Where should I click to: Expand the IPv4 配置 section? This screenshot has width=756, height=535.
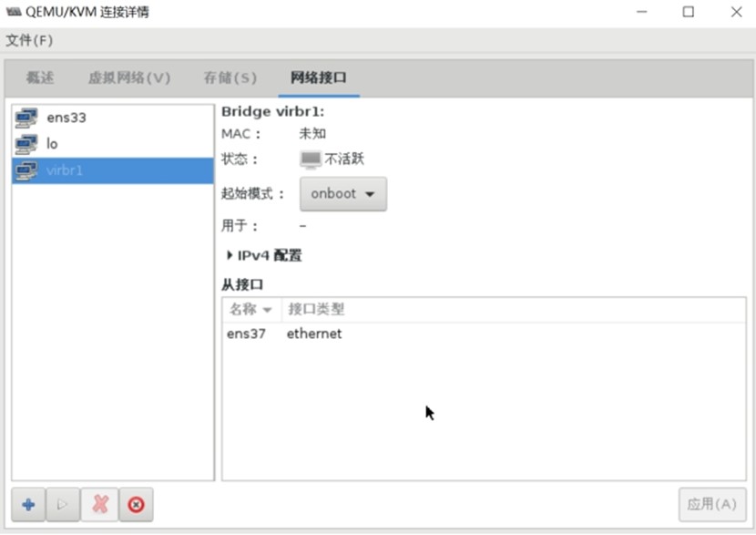click(230, 255)
